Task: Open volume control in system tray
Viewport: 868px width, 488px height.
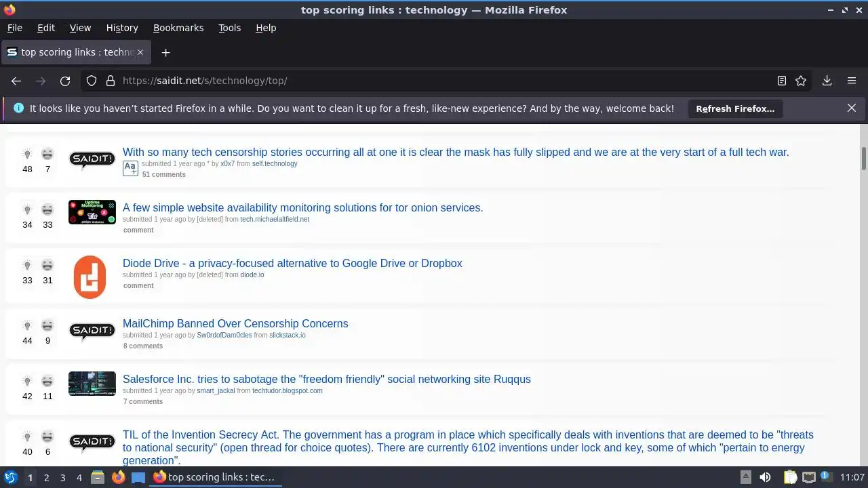Action: click(765, 478)
